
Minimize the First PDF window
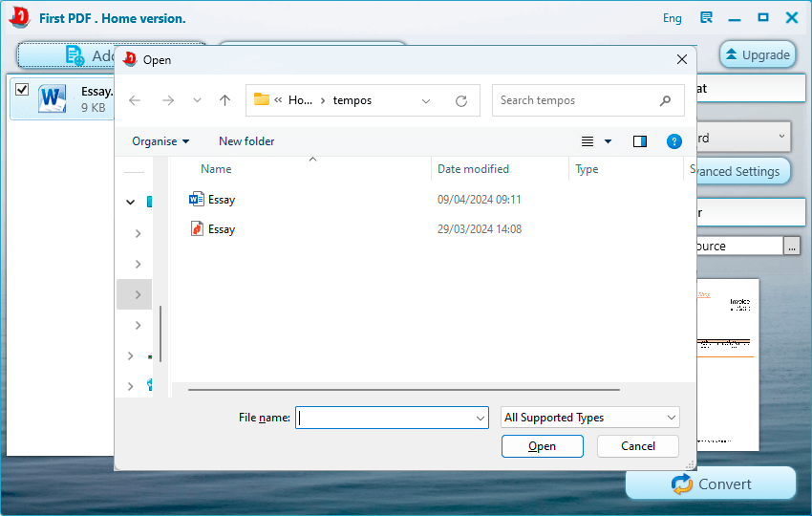[735, 19]
